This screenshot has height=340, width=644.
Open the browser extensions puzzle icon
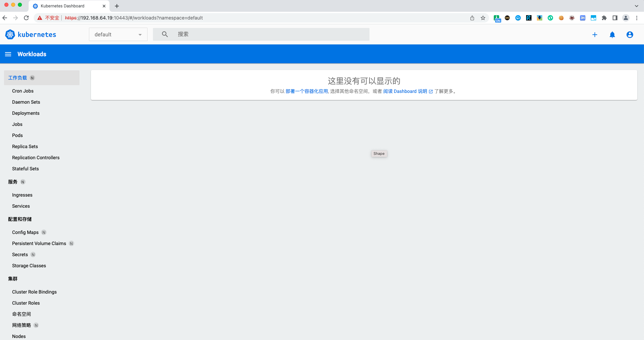pyautogui.click(x=604, y=18)
